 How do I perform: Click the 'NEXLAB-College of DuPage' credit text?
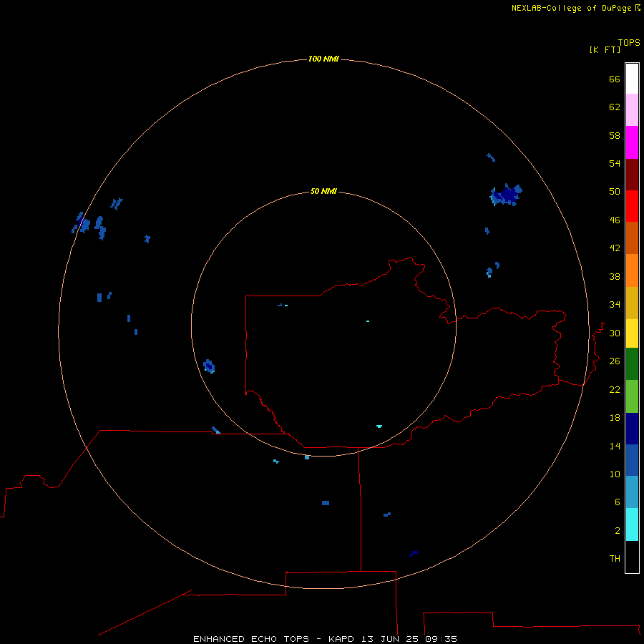coord(571,8)
